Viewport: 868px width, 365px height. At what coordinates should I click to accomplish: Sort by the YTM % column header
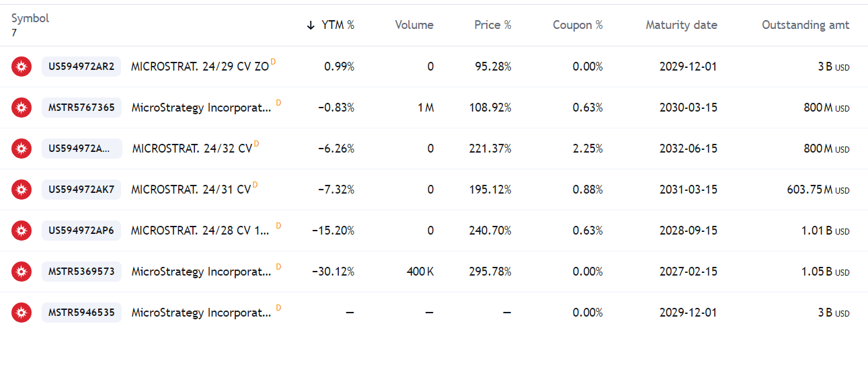click(330, 25)
